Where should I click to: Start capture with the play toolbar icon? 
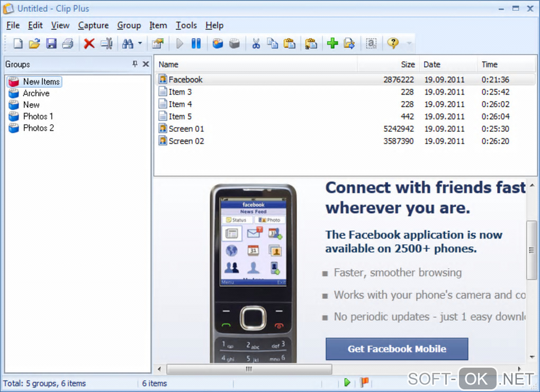179,43
